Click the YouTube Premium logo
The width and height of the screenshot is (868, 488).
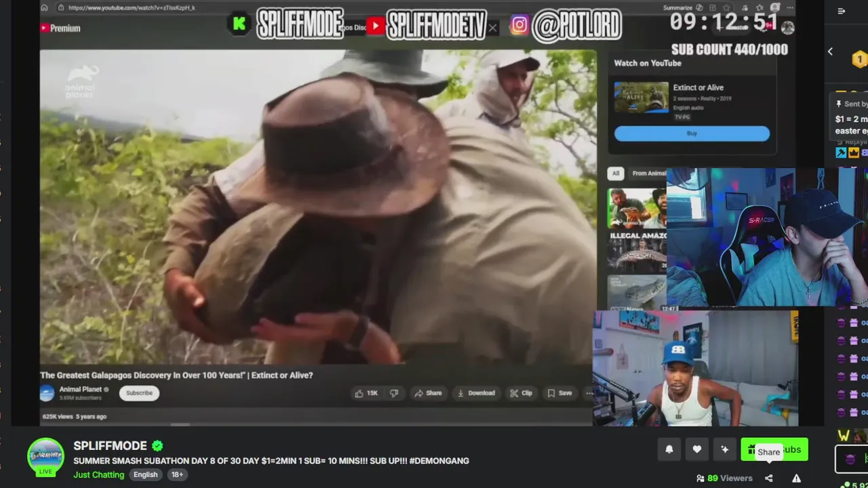[60, 28]
